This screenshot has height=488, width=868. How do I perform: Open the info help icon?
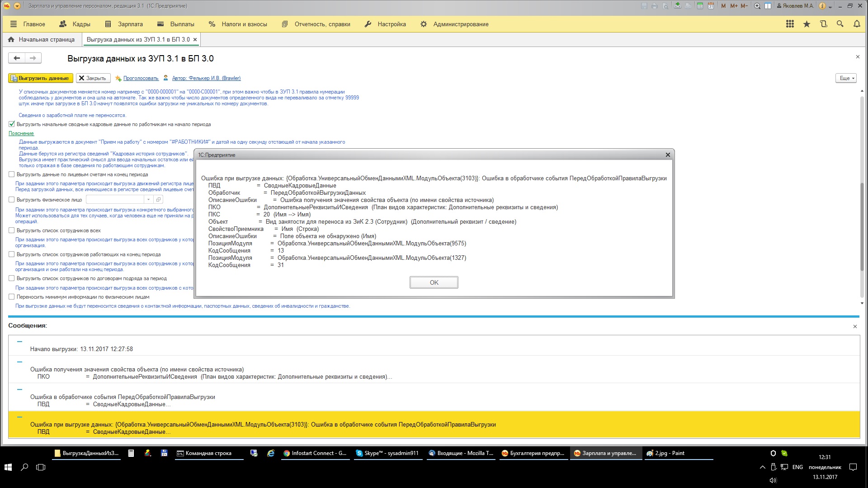[822, 6]
